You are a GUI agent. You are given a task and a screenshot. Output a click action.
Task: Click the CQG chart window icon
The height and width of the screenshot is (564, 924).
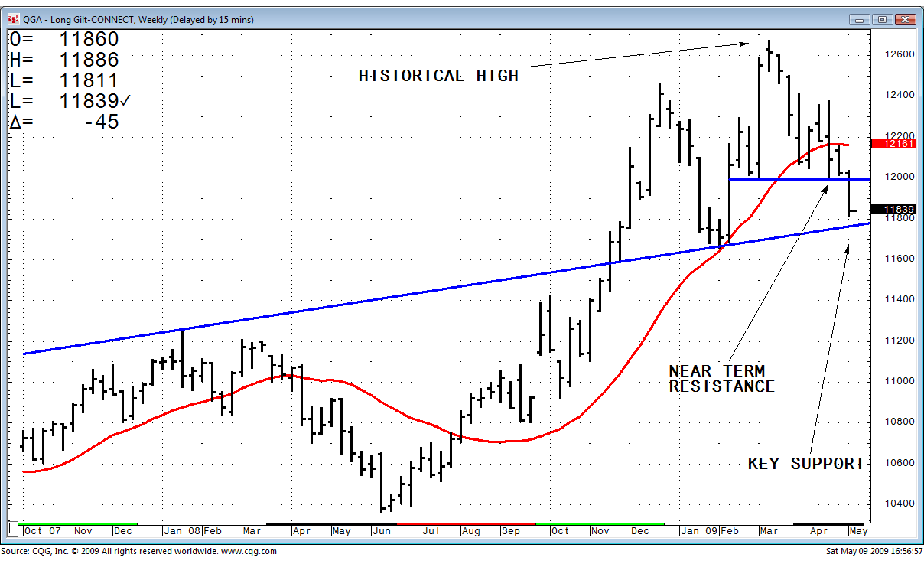coord(13,19)
